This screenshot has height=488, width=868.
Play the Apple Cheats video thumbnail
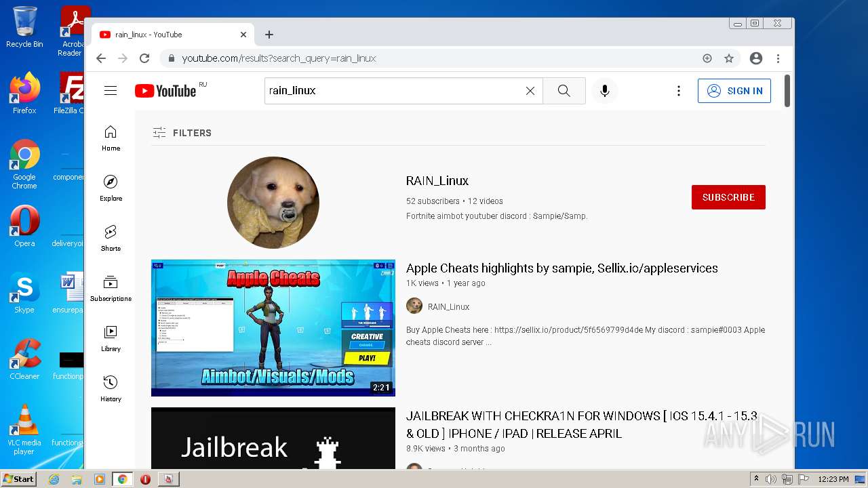coord(273,328)
